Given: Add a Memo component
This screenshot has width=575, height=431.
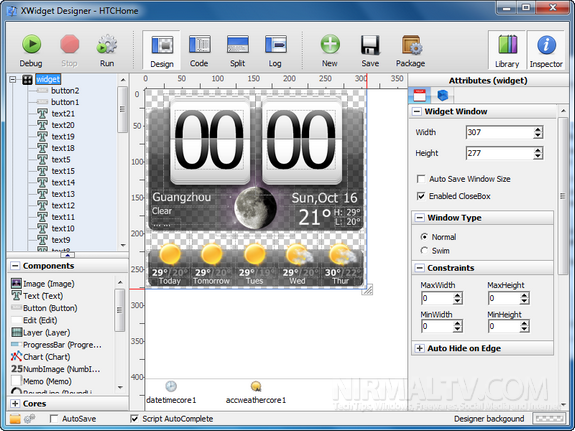Looking at the screenshot, I should pos(41,381).
